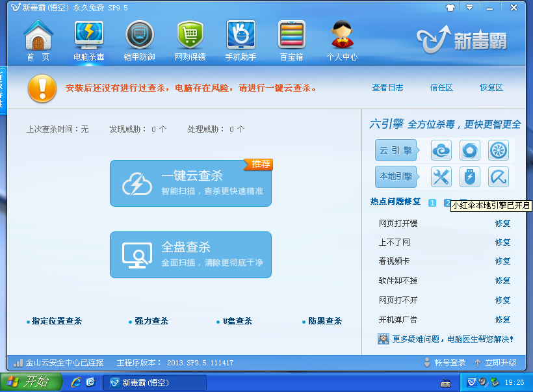This screenshot has width=533, height=392.
Task: Open the 信任区 trust zone
Action: (441, 88)
